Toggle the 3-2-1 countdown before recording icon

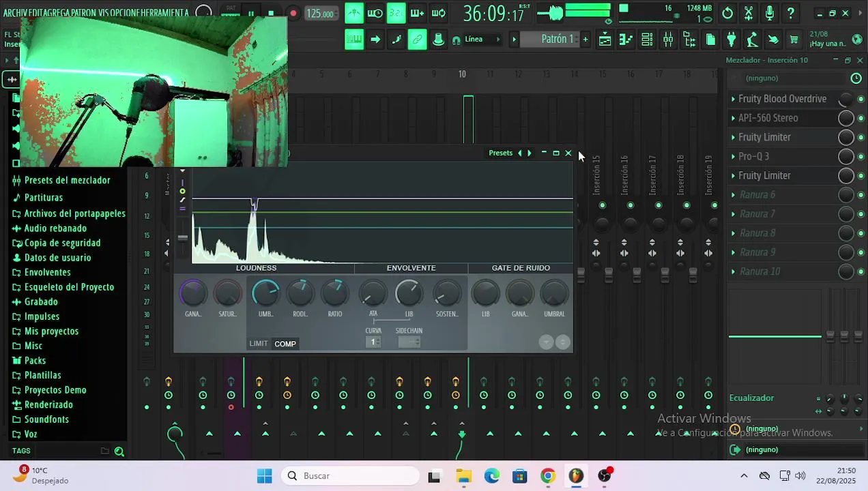click(x=396, y=13)
